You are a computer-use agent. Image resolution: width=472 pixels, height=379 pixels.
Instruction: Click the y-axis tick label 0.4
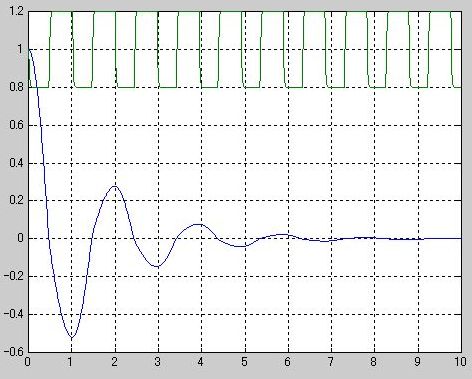(15, 163)
